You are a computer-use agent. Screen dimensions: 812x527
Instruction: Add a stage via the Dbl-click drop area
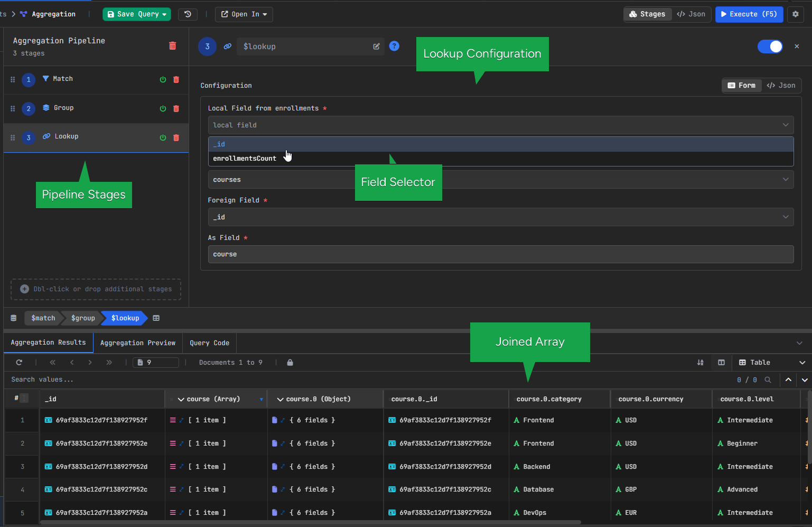click(x=96, y=289)
